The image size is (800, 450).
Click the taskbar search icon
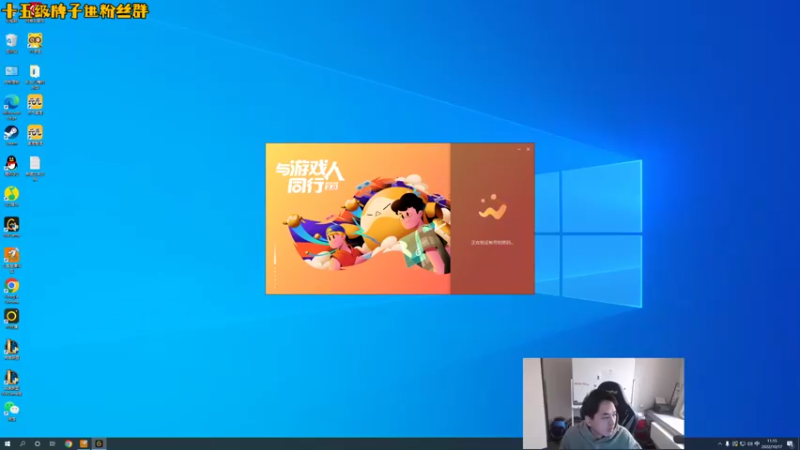coord(22,444)
